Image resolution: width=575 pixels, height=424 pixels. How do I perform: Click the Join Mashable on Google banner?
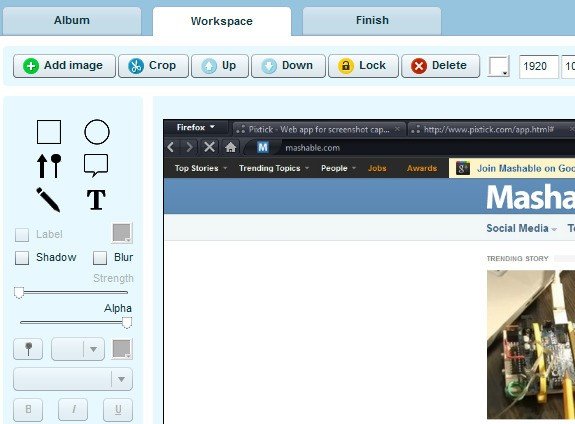click(512, 168)
